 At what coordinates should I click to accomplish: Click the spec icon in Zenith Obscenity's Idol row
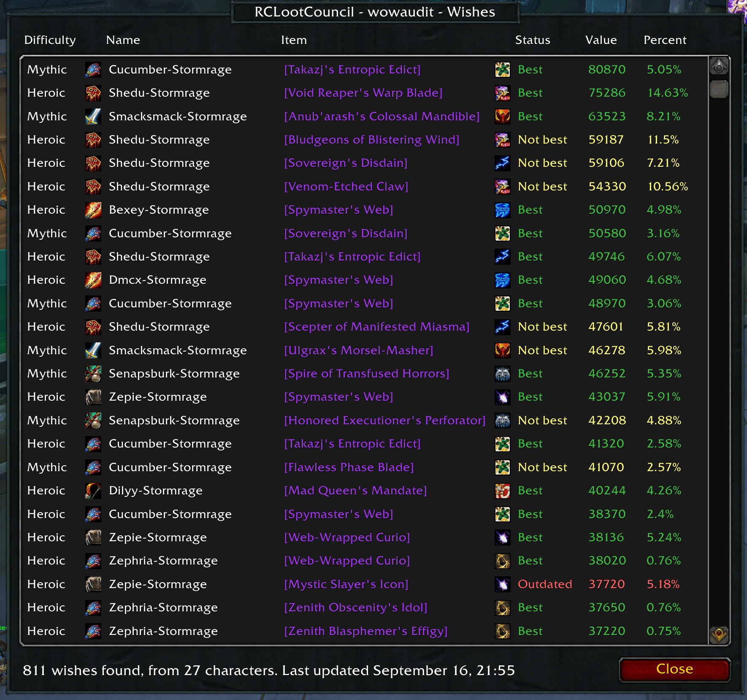tap(502, 608)
